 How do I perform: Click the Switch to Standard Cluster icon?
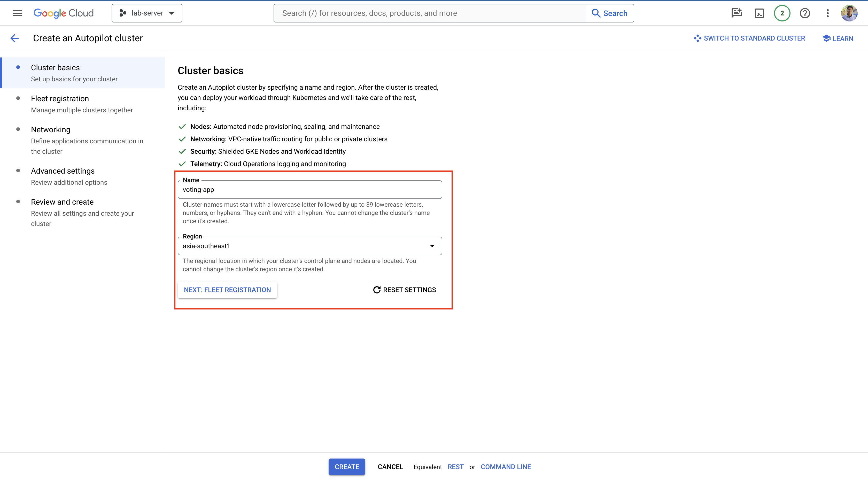click(x=696, y=38)
